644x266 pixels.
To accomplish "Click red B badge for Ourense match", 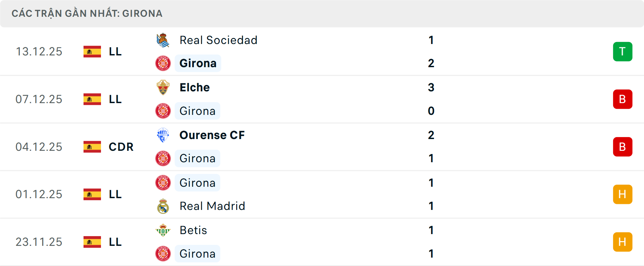I will 623,147.
